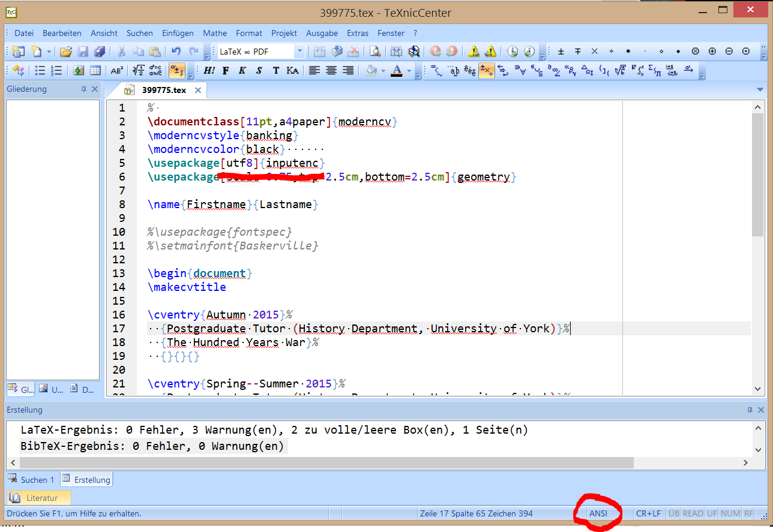Click the Redo arrow icon

193,52
